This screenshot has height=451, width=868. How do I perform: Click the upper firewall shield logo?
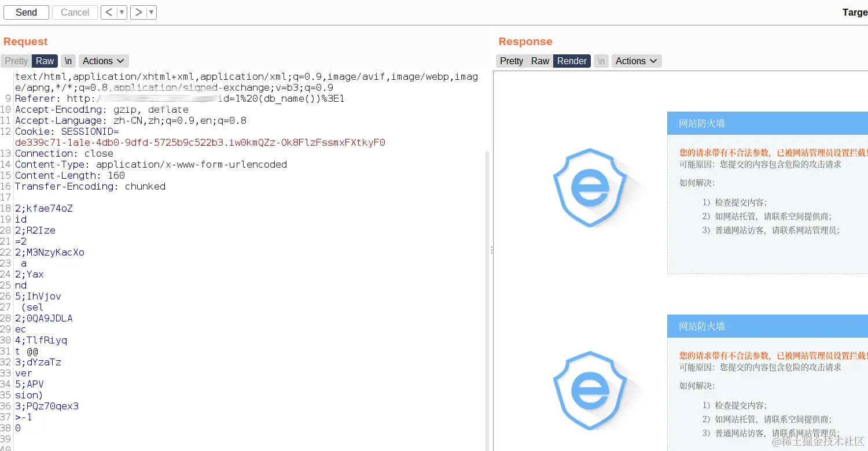pos(590,187)
